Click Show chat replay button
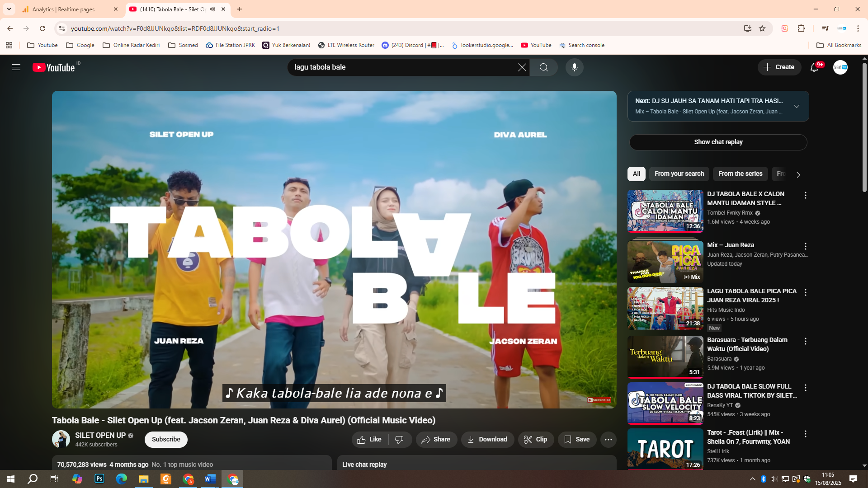Viewport: 868px width, 488px height. click(x=718, y=142)
